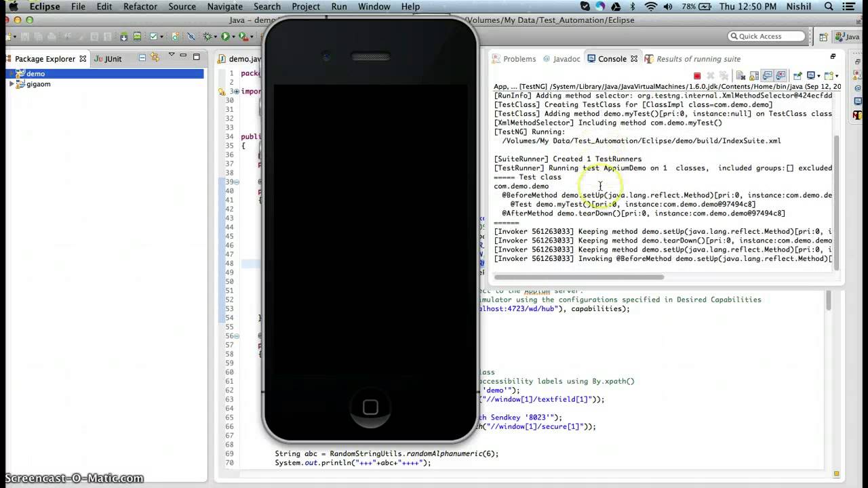Click the Bluetooth menu bar icon

pos(633,7)
